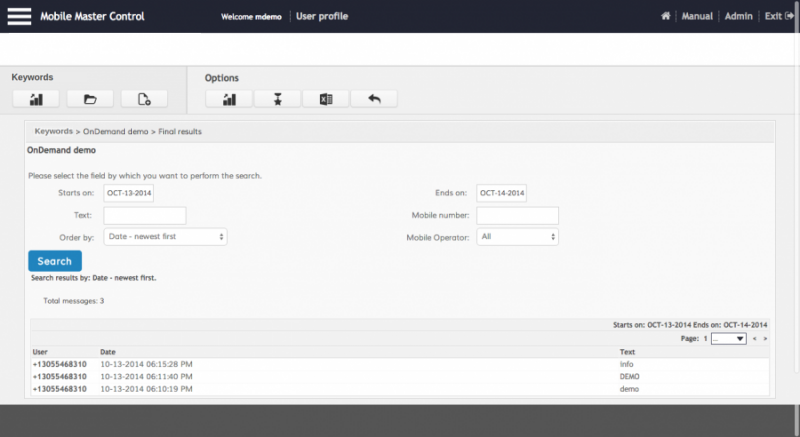Click the Starts on date field
The width and height of the screenshot is (800, 437).
[129, 193]
